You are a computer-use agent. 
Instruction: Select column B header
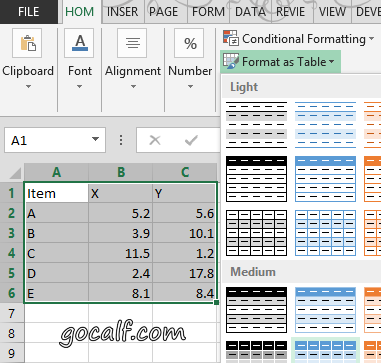coord(121,172)
